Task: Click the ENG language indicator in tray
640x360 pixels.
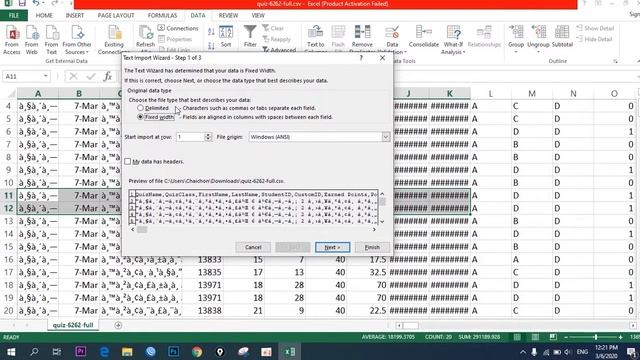Action: pos(582,351)
